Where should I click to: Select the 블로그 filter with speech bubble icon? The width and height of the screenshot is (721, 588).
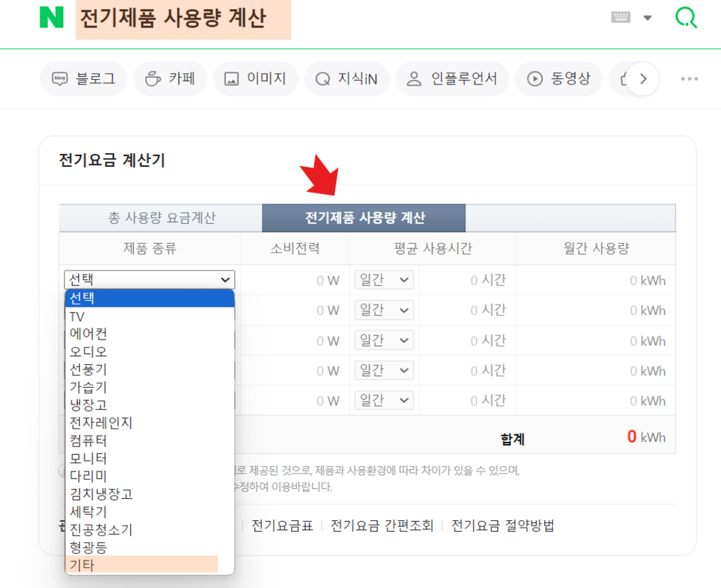[x=83, y=78]
